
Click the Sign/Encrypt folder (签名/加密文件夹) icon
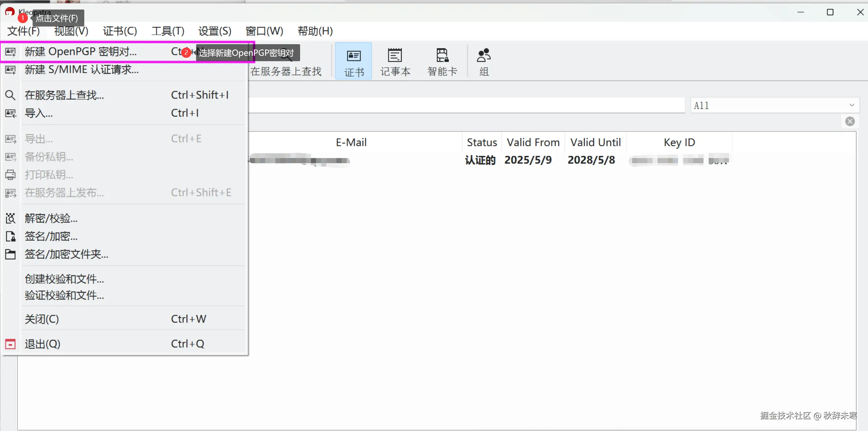10,254
